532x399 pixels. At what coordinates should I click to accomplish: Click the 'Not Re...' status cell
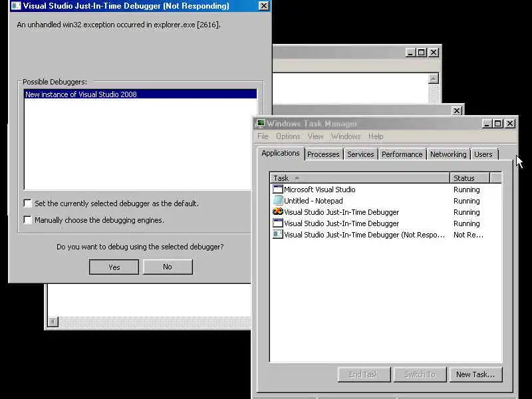[x=468, y=235]
